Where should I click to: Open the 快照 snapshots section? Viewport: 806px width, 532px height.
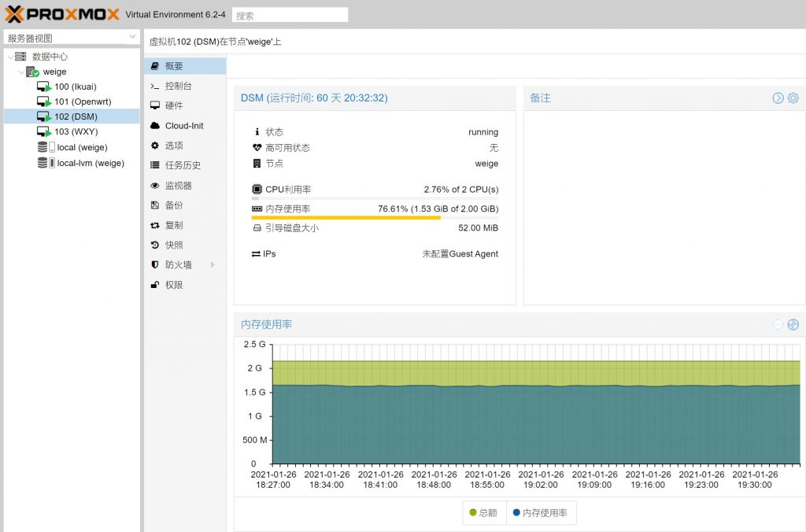[x=174, y=245]
